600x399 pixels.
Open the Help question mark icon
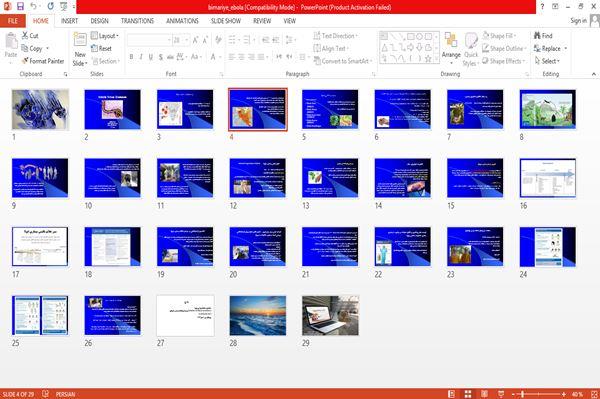(542, 7)
